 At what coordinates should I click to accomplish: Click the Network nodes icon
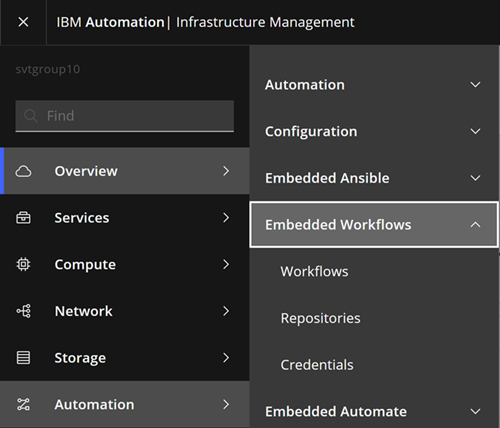pos(23,311)
